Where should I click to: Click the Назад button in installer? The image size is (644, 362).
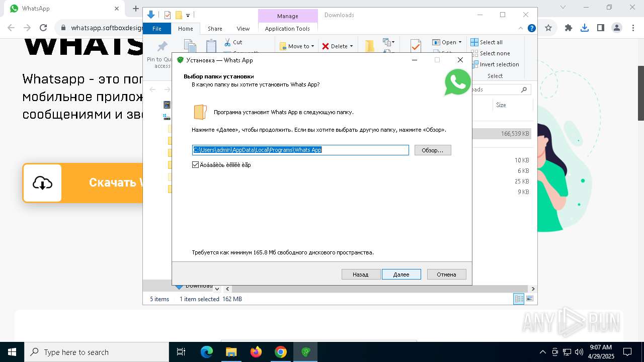click(360, 275)
